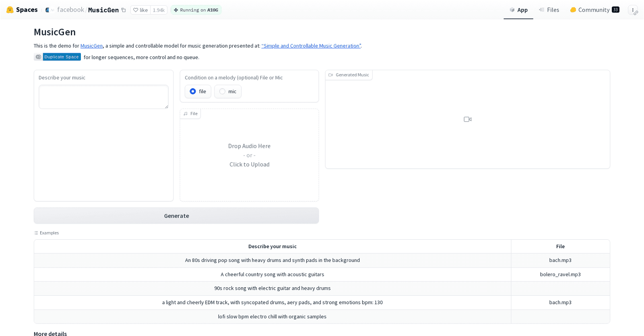Open the 1.94k likes count
Viewport: 644px width, 336px height.
click(159, 10)
